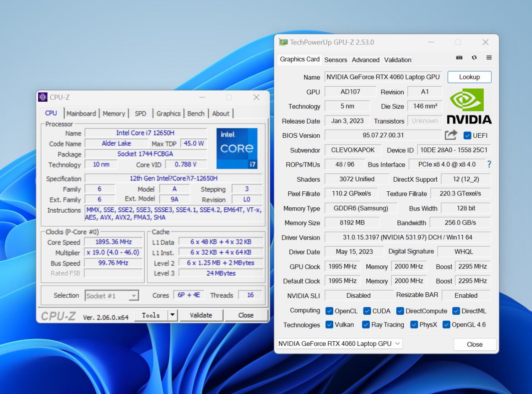Viewport: 532px width, 394px height.
Task: Click the CPU-Z title bar app icon
Action: click(x=42, y=97)
